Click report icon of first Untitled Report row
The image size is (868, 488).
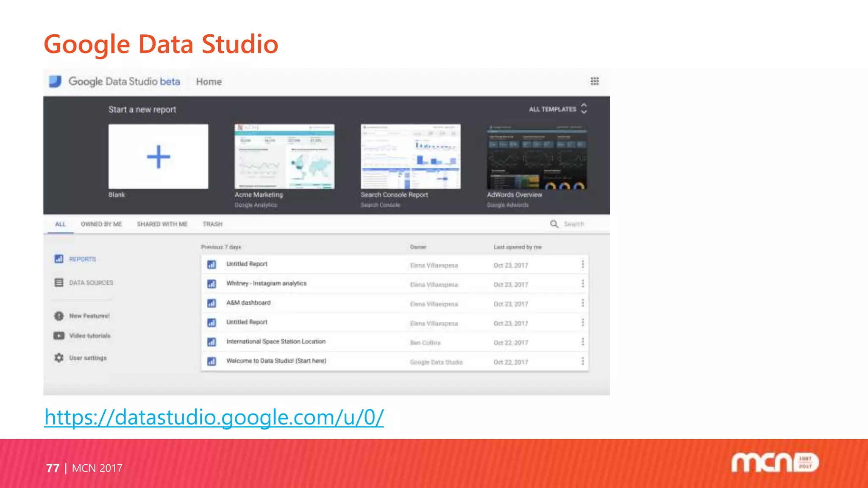[211, 265]
